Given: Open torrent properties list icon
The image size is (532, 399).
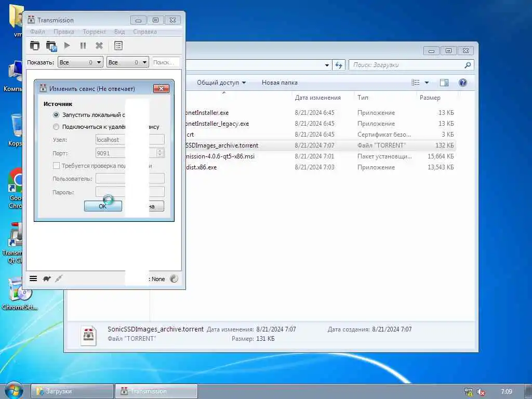Looking at the screenshot, I should click(x=118, y=46).
